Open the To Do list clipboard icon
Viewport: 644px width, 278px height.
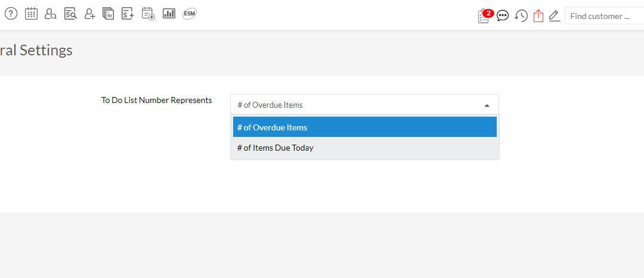[x=484, y=16]
